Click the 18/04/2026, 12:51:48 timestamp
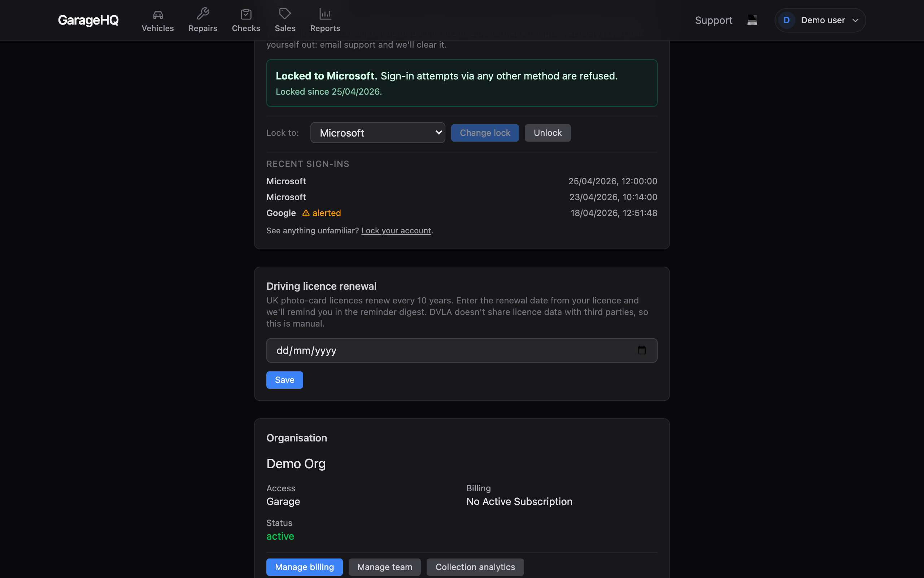This screenshot has width=924, height=578. point(614,213)
